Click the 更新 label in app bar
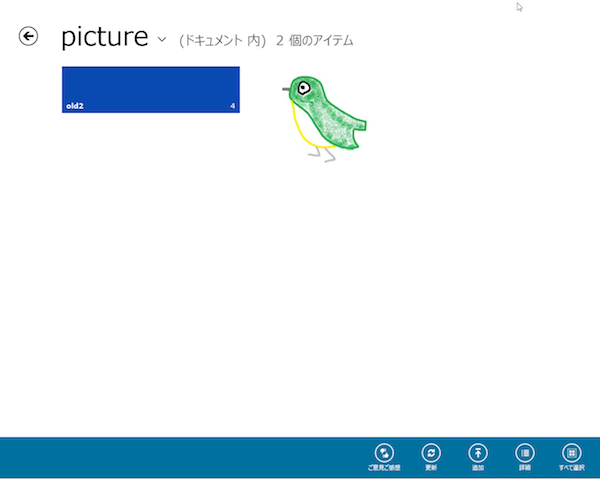600x479 pixels. tap(431, 468)
